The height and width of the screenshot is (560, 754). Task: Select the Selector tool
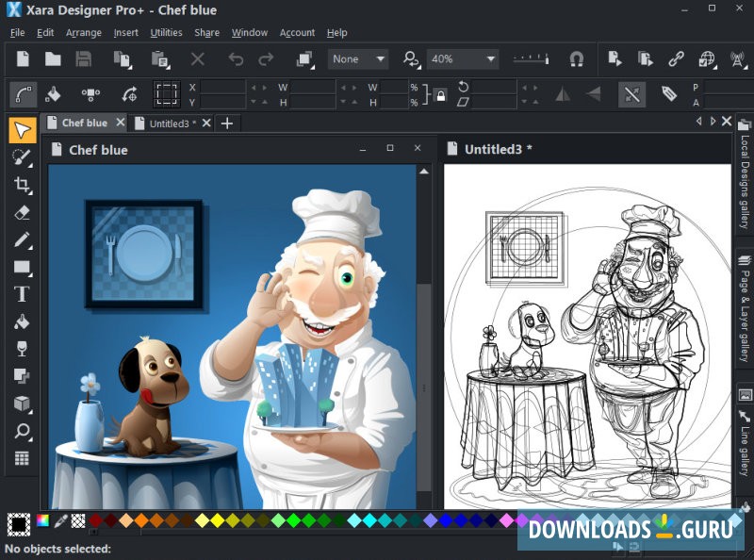pos(21,130)
